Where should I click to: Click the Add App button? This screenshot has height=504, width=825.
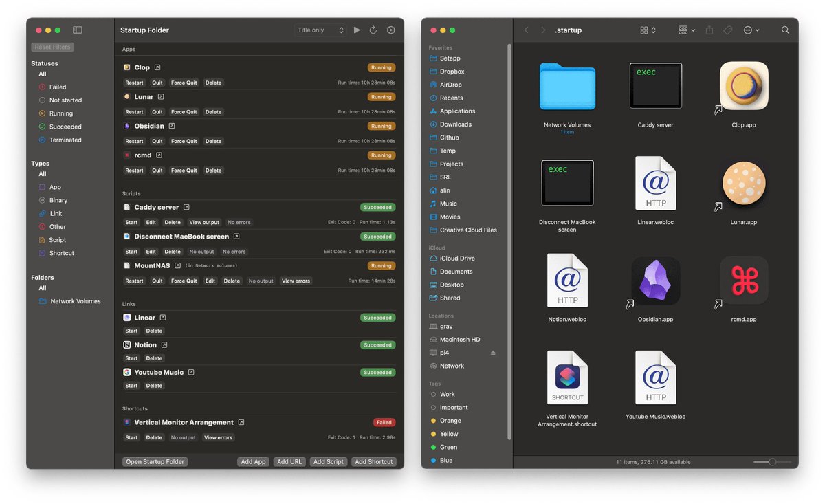click(x=254, y=462)
